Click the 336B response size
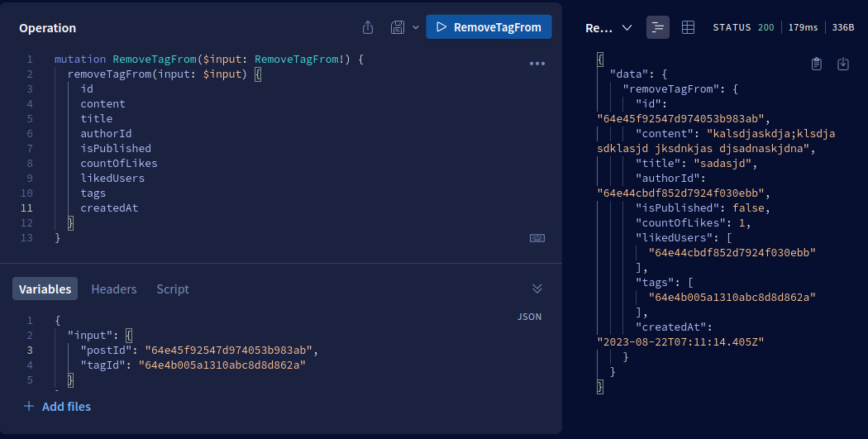The height and width of the screenshot is (439, 868). (843, 27)
